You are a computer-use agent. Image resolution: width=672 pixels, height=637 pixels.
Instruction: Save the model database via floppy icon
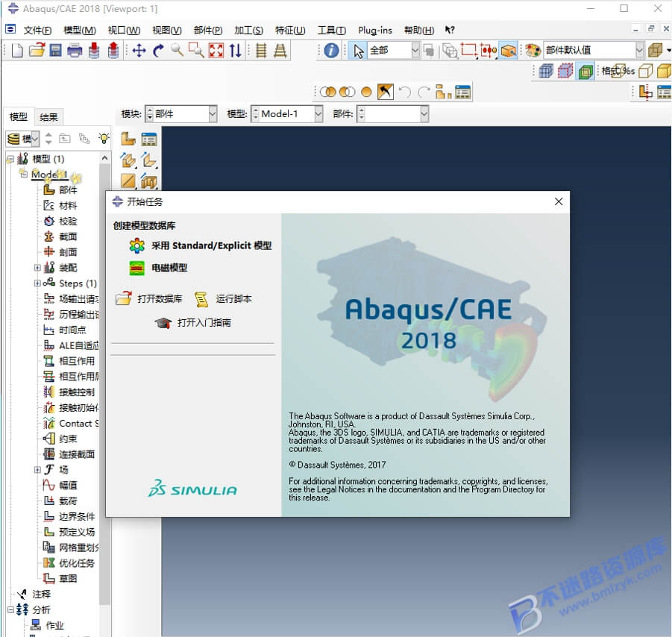pyautogui.click(x=56, y=51)
